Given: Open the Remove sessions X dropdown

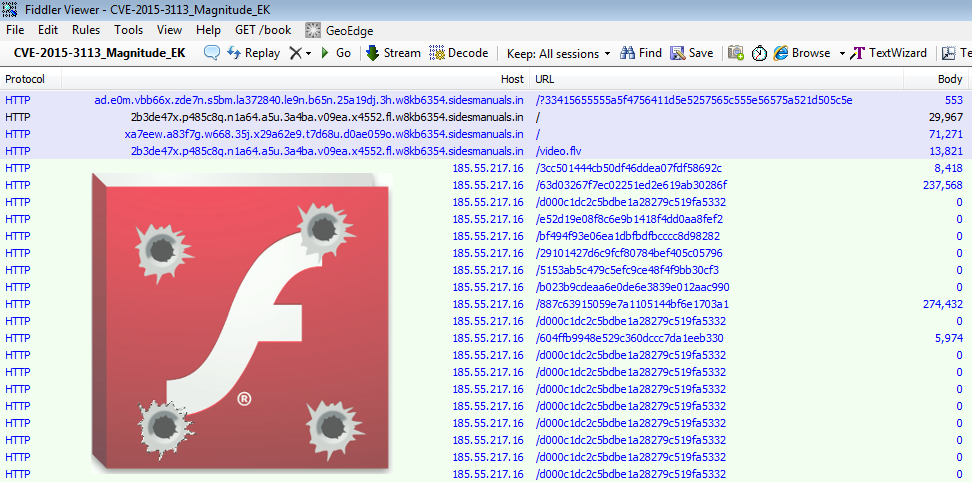Looking at the screenshot, I should pos(301,53).
